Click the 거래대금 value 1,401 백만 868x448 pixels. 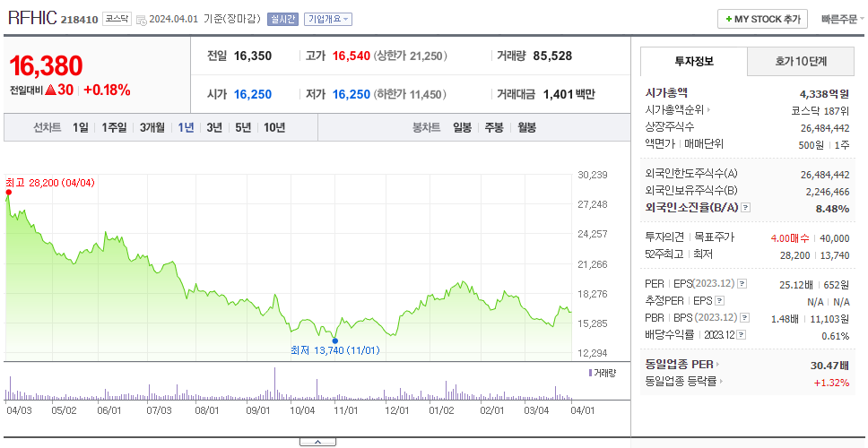[569, 95]
